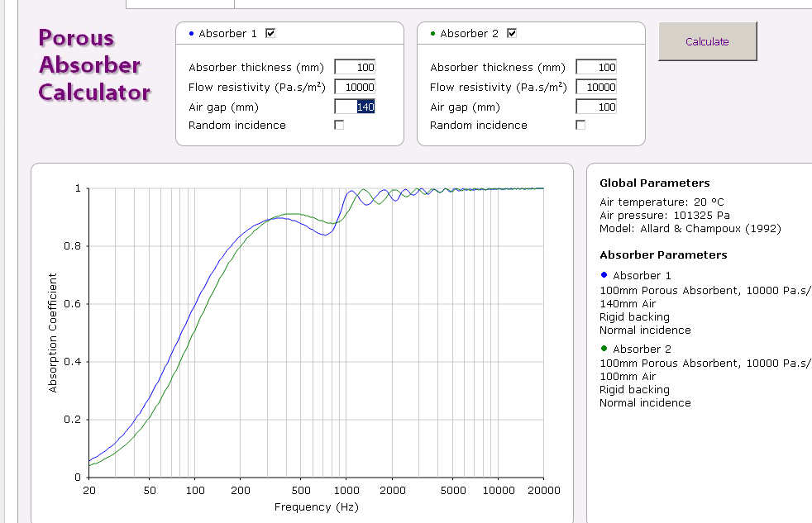Focus Absorber 2 air gap field
Screen dimensions: 812x523
tap(596, 107)
